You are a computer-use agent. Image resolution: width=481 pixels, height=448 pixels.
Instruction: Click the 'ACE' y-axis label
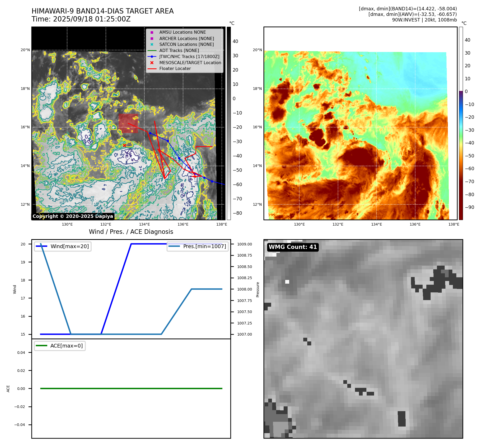point(8,389)
